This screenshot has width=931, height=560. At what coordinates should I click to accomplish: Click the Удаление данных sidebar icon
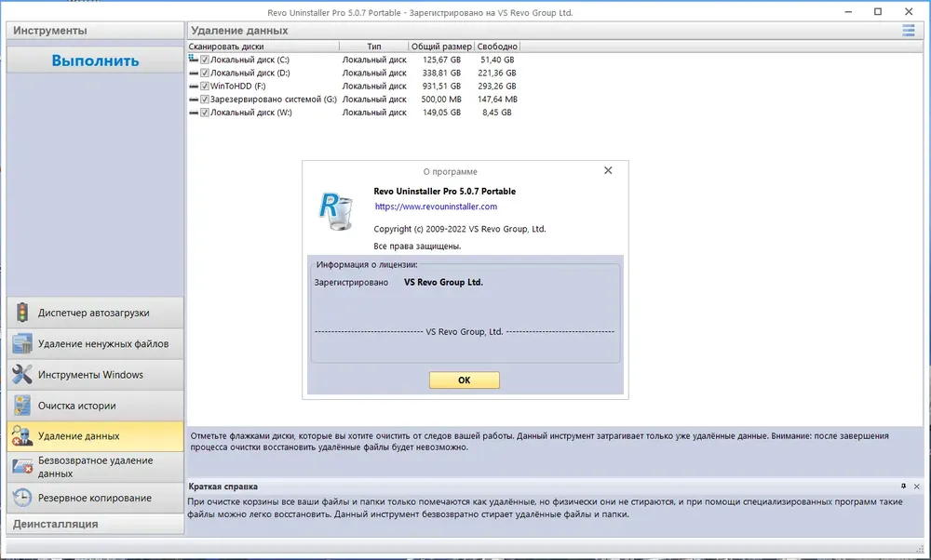pyautogui.click(x=22, y=436)
